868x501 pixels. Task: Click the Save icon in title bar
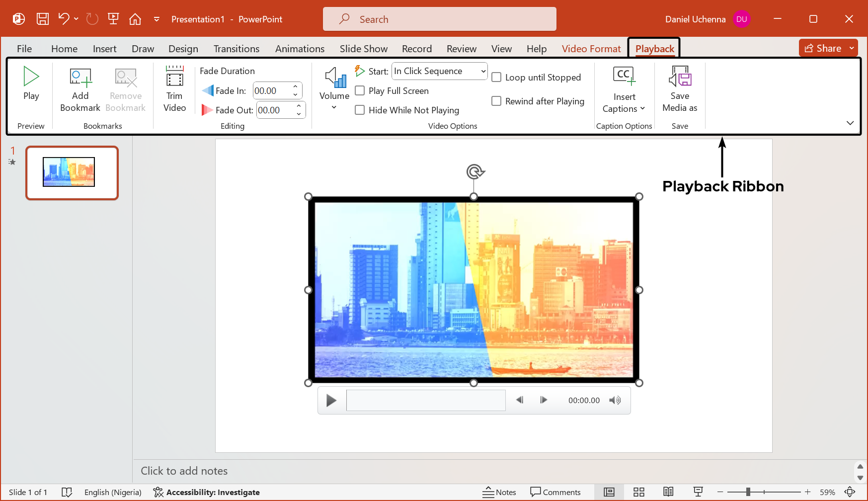[x=43, y=19]
